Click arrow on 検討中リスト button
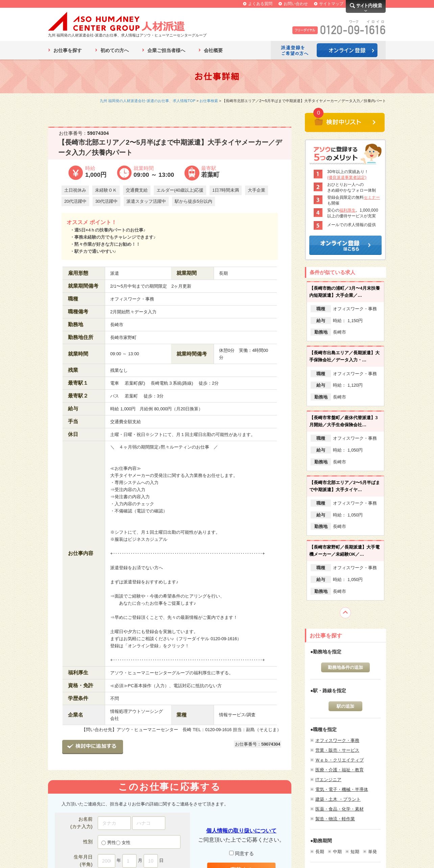This screenshot has height=868, width=434. point(374,122)
